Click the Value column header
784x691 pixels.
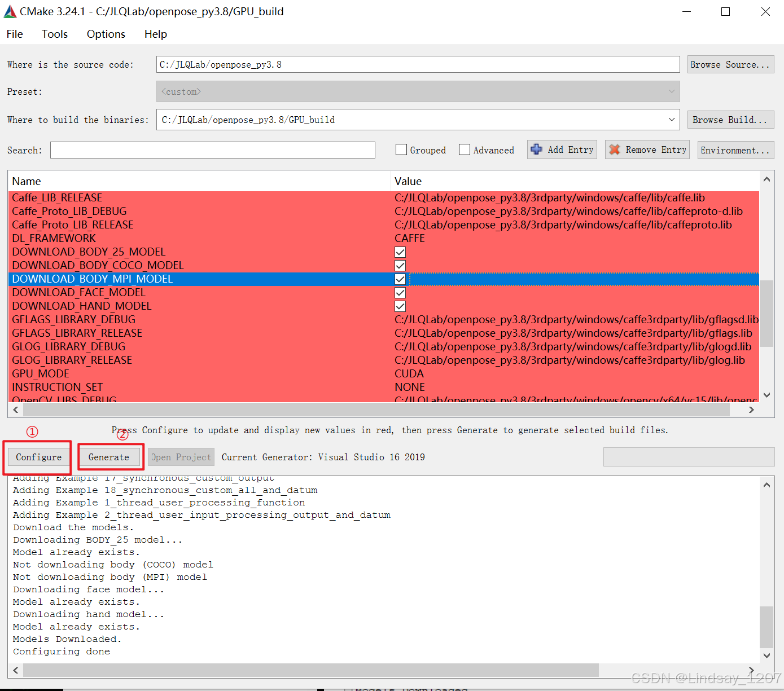pyautogui.click(x=575, y=181)
